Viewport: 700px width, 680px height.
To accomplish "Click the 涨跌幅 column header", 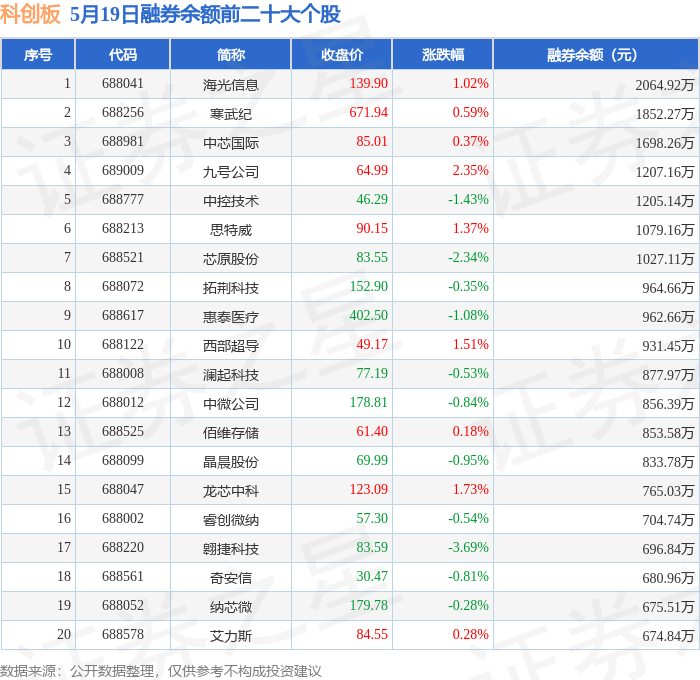I will click(x=443, y=54).
